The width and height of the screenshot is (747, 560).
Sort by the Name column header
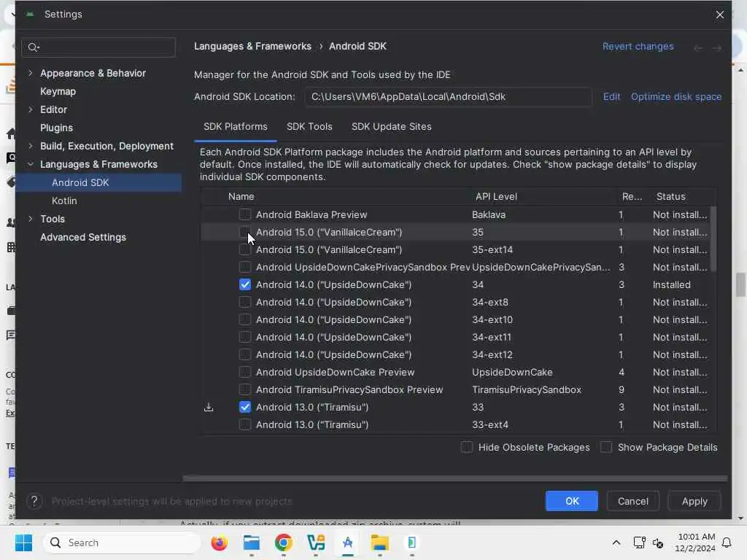pos(241,197)
